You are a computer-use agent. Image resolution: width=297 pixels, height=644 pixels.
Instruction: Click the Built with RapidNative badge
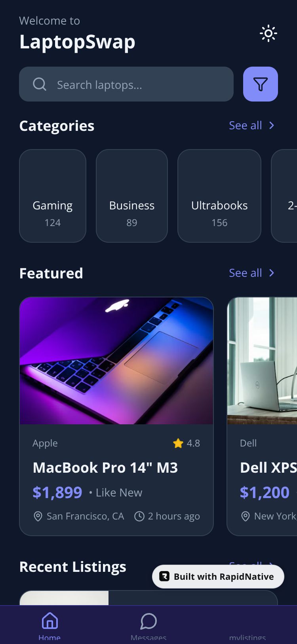click(218, 577)
